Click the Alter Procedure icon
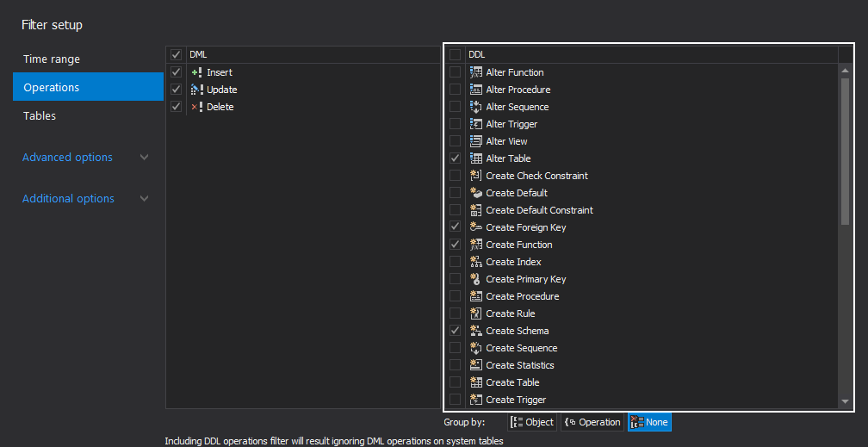The height and width of the screenshot is (447, 868). pyautogui.click(x=475, y=90)
